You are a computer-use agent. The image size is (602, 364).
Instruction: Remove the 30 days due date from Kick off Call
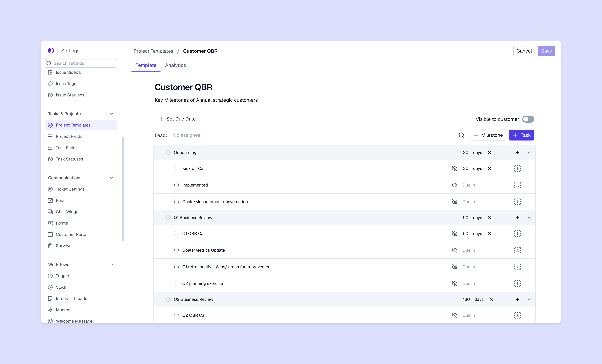(x=489, y=169)
